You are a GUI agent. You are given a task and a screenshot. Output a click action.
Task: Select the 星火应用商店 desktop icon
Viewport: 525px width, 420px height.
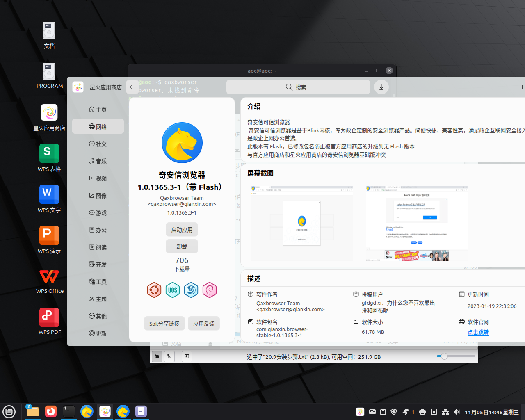49,117
